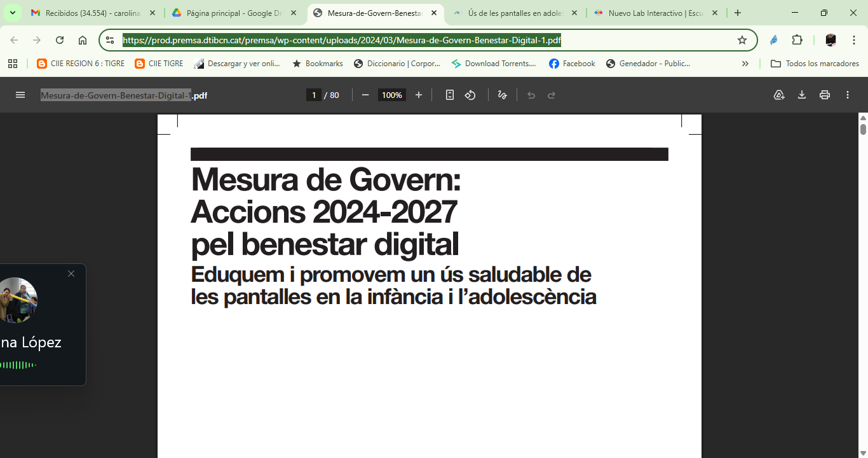Download the PDF document
The height and width of the screenshot is (458, 868).
801,94
